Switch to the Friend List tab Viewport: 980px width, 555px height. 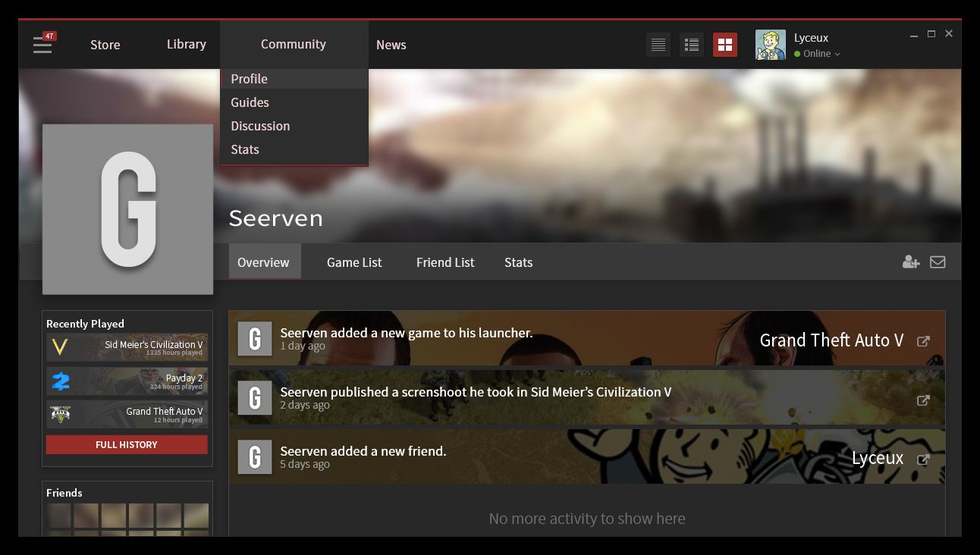[445, 262]
